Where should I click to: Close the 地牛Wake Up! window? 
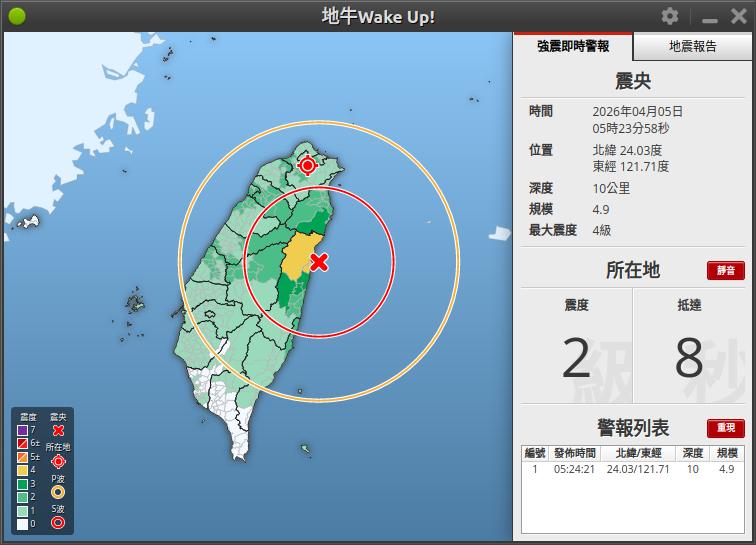click(x=738, y=16)
